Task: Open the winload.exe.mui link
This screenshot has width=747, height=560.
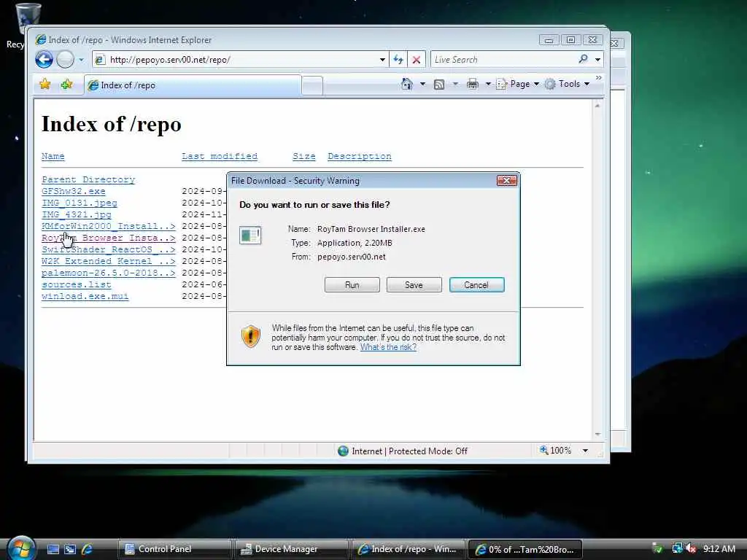Action: click(85, 296)
